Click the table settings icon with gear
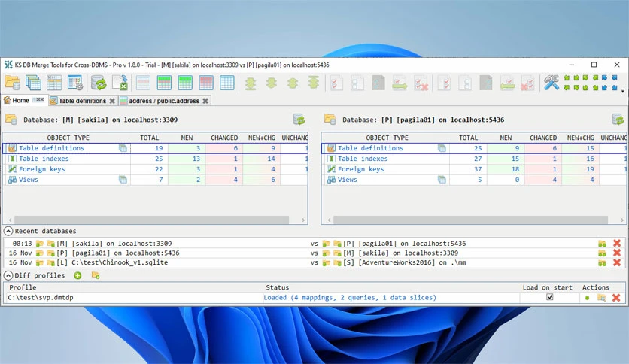The image size is (629, 364). 75,83
